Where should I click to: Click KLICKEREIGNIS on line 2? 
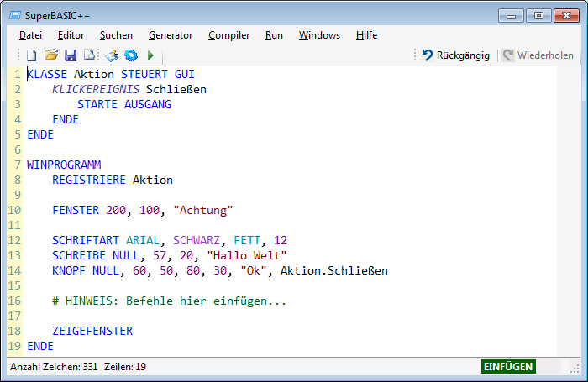tap(96, 89)
